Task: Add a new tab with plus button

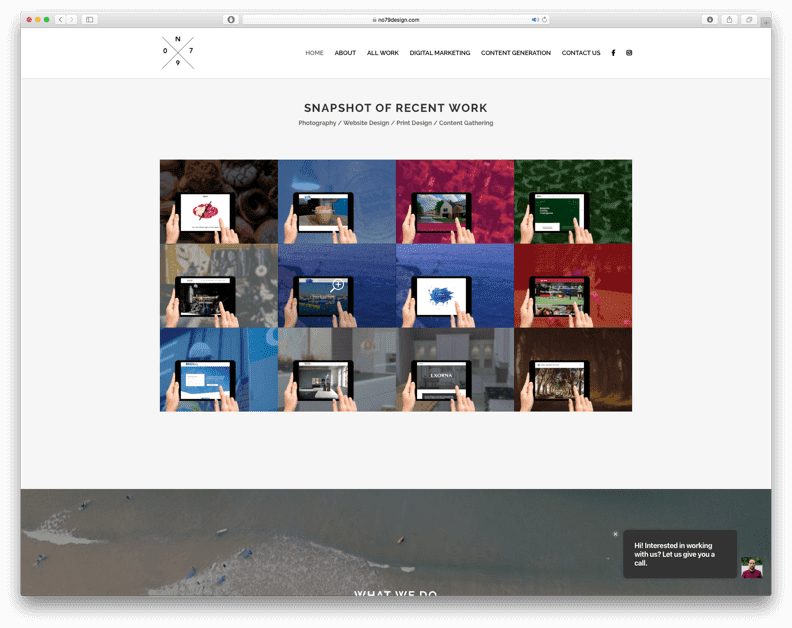Action: (x=766, y=22)
